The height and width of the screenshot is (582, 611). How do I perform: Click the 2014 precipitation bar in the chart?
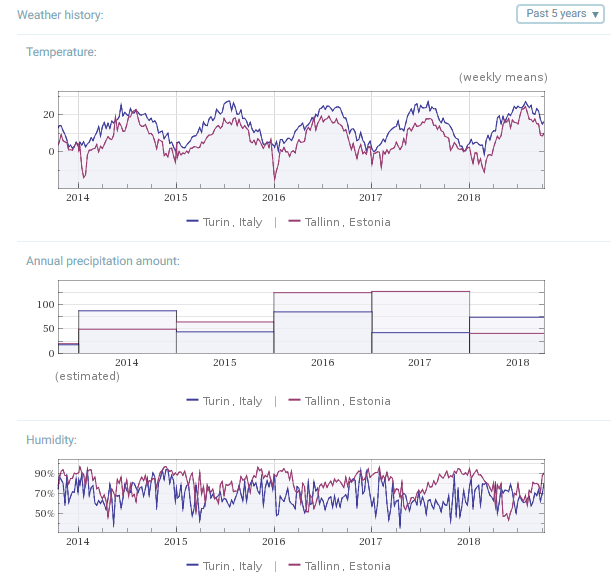click(127, 332)
